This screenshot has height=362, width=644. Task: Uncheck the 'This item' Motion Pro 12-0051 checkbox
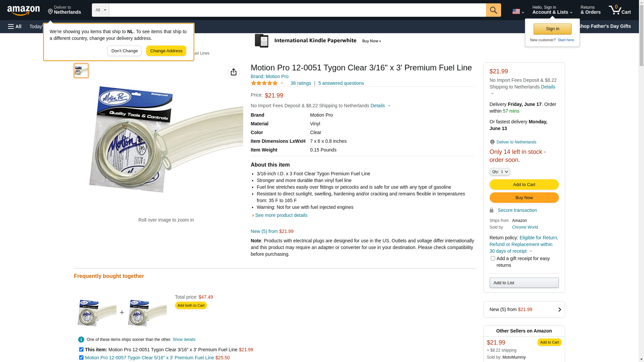(81, 349)
